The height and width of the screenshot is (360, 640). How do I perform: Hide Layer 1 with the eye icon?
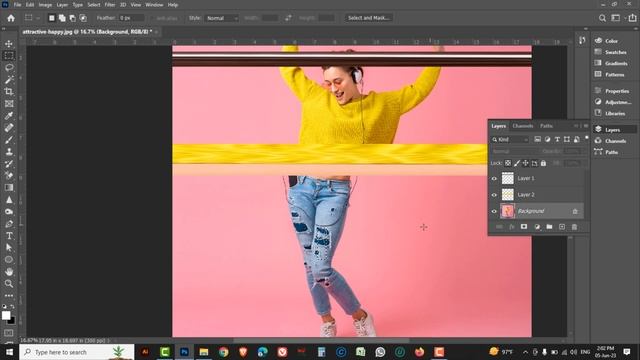[x=494, y=178]
